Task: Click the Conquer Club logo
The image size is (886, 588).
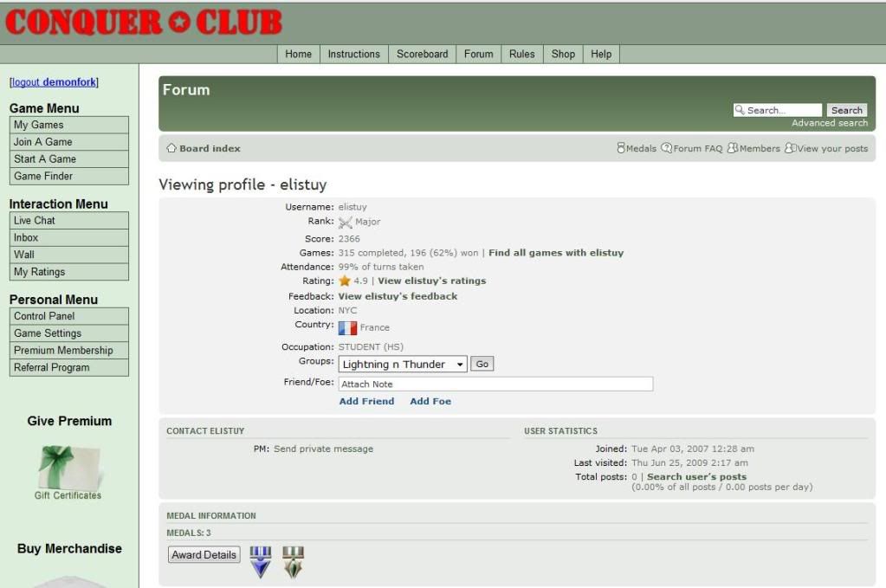Action: coord(143,23)
